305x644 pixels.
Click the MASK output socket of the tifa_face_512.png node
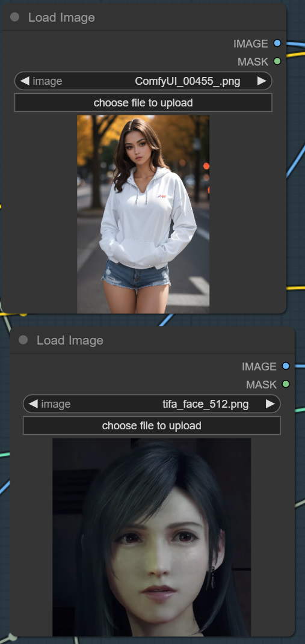[286, 384]
